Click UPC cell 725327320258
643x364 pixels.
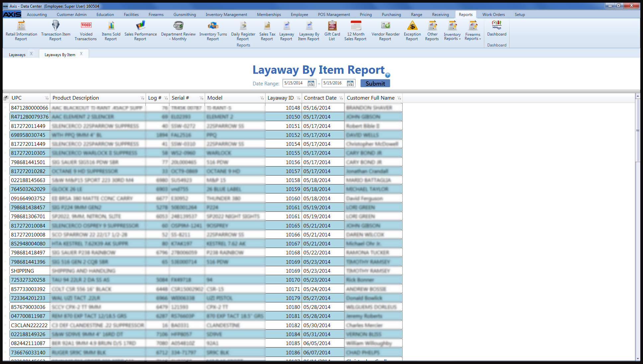[x=30, y=280]
